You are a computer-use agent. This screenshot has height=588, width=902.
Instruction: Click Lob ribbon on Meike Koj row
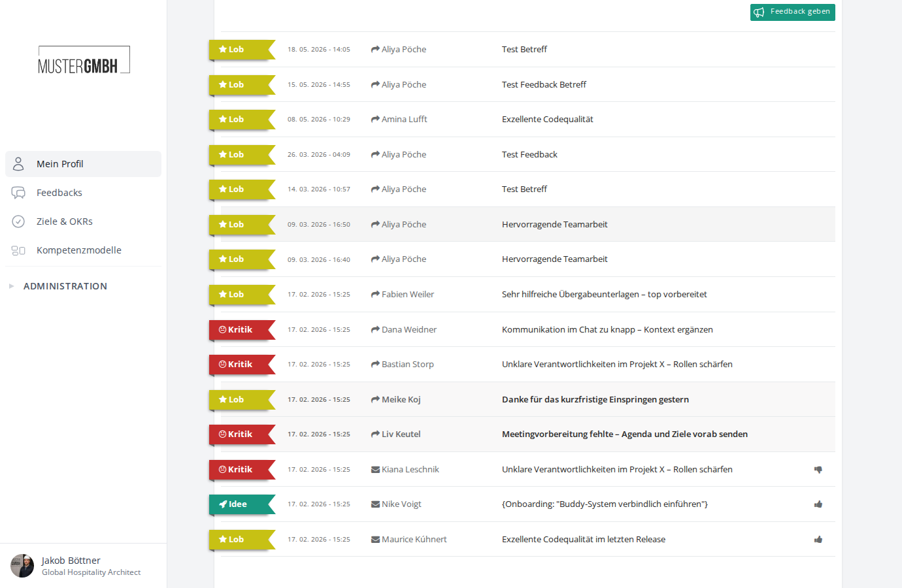click(x=242, y=400)
